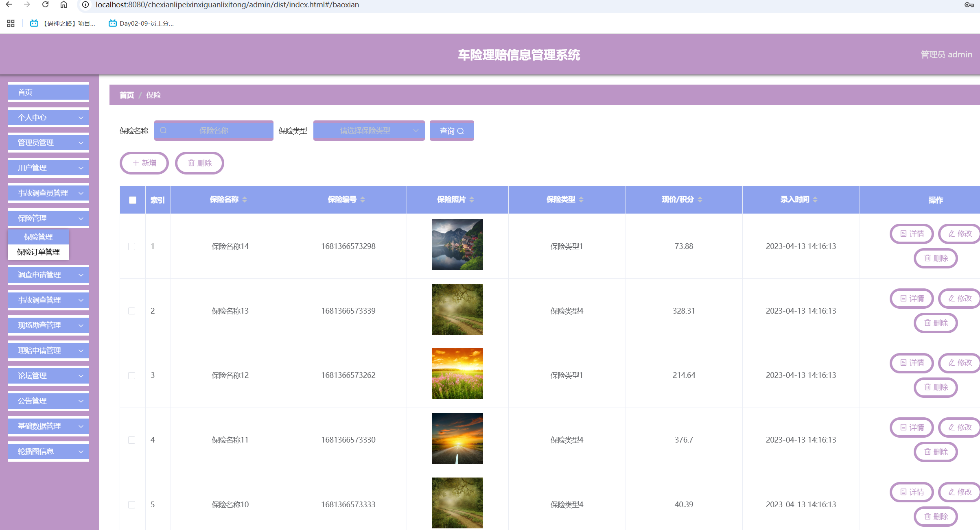Click 管理员 admin user label

pos(946,55)
